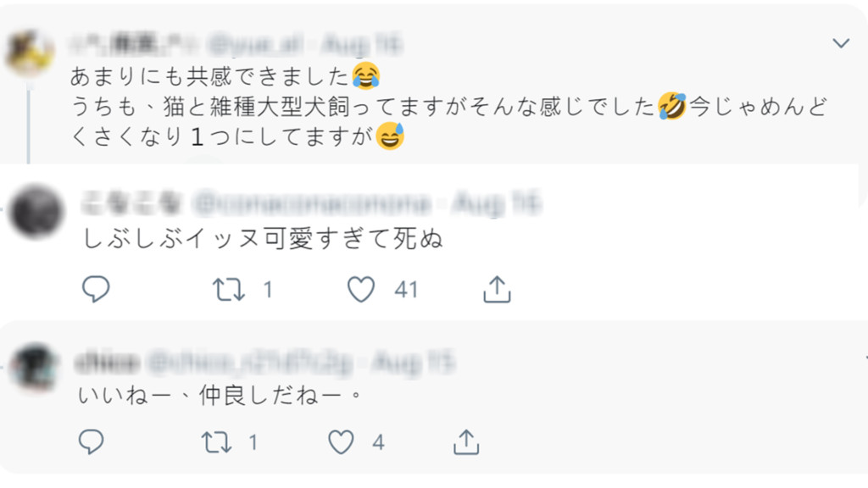Reply to the しぶしぶイッヌ tweet
This screenshot has height=488, width=868.
coord(96,290)
